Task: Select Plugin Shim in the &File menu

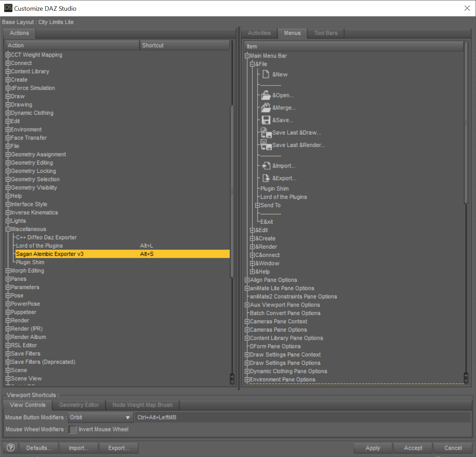Action: [x=274, y=188]
